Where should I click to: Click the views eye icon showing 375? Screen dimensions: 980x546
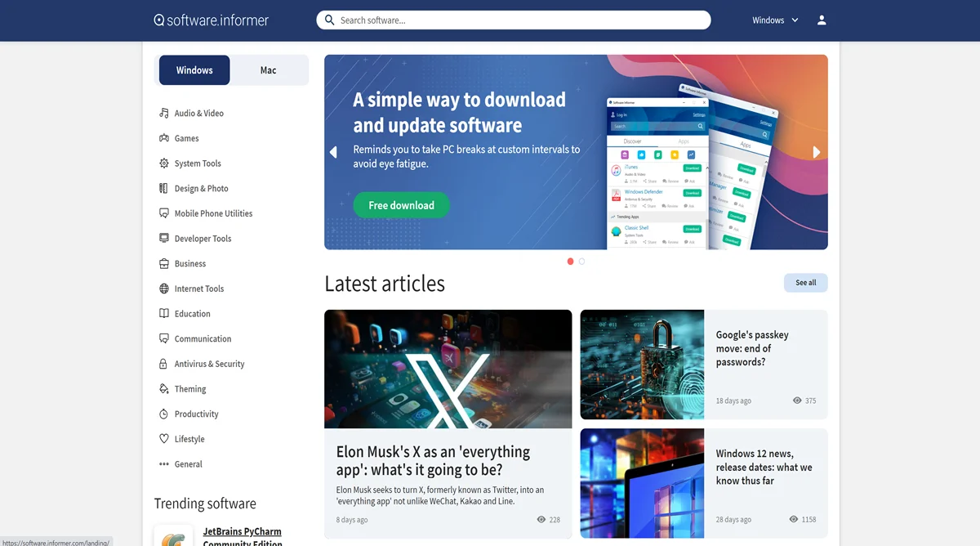coord(797,401)
